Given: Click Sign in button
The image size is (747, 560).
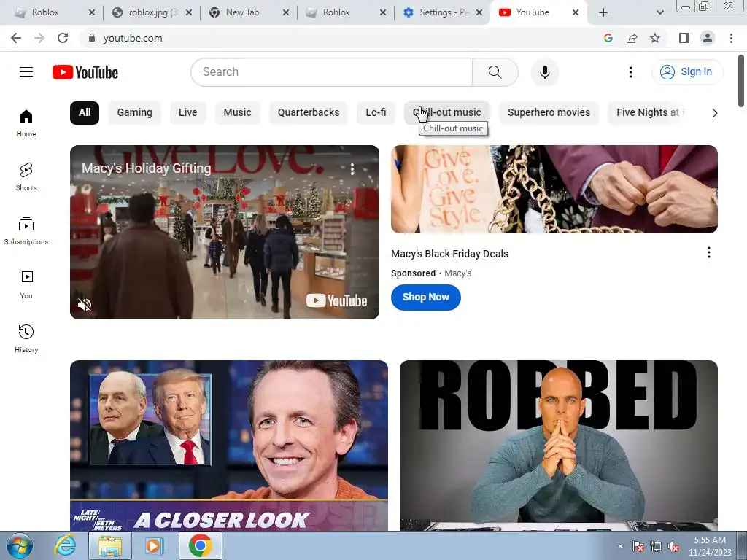Looking at the screenshot, I should [x=686, y=72].
